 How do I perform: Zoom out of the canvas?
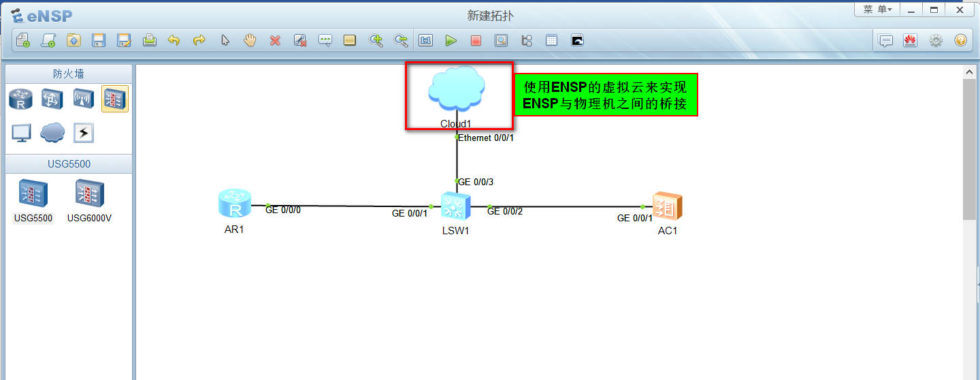pyautogui.click(x=401, y=40)
